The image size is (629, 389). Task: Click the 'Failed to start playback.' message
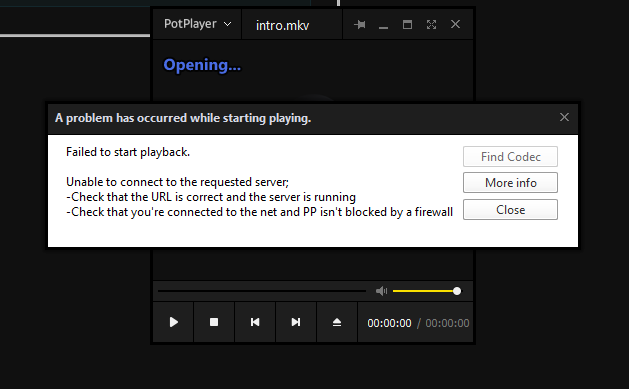coord(128,152)
